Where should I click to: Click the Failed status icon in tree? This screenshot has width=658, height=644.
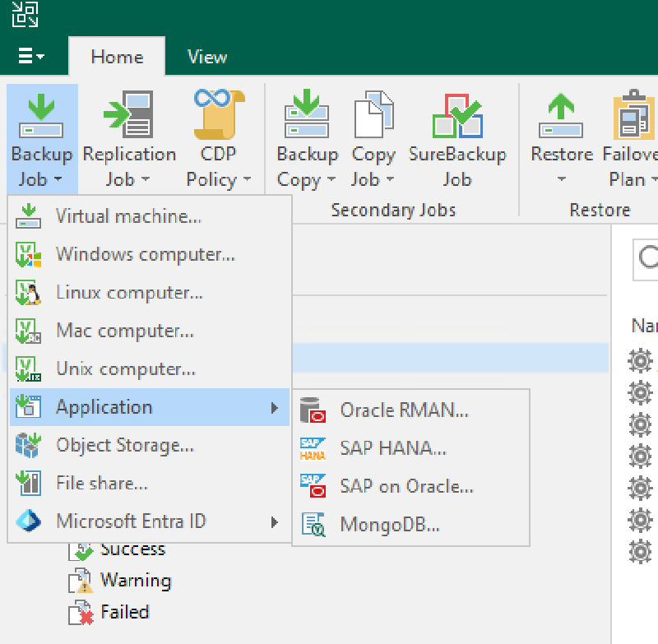[x=81, y=613]
